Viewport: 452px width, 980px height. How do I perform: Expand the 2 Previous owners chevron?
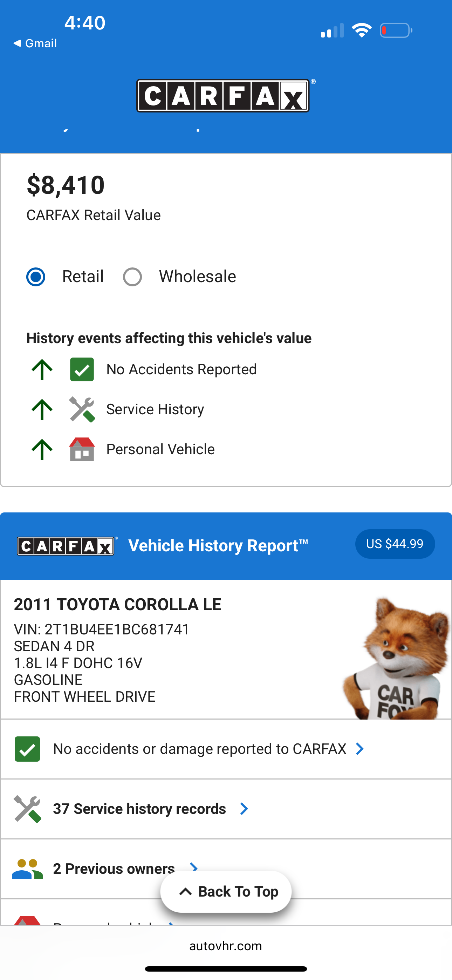(194, 867)
